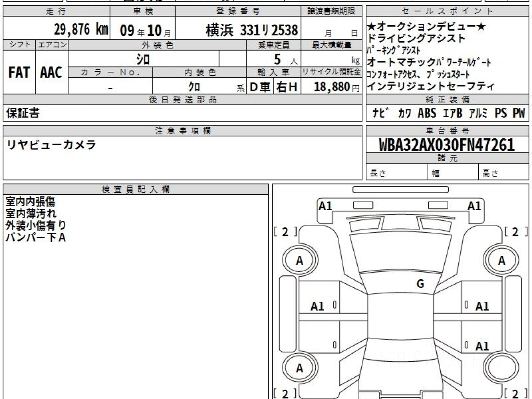Screen dimensions: 532x399
Task: Click the G mark on the windshield diagram
Action: click(420, 284)
